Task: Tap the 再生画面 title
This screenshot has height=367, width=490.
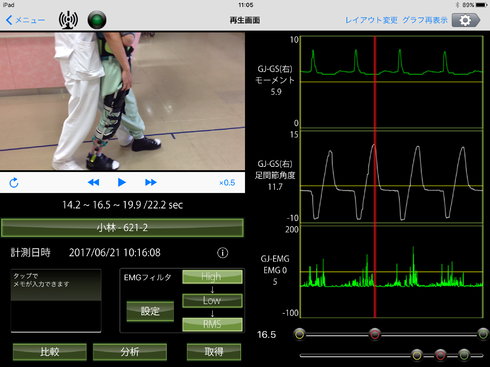Action: click(x=245, y=20)
